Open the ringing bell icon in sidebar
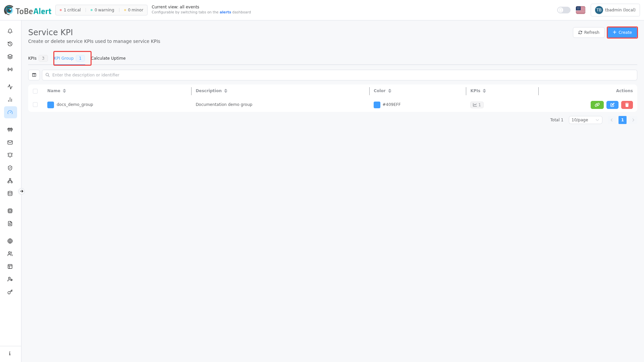 tap(10, 155)
